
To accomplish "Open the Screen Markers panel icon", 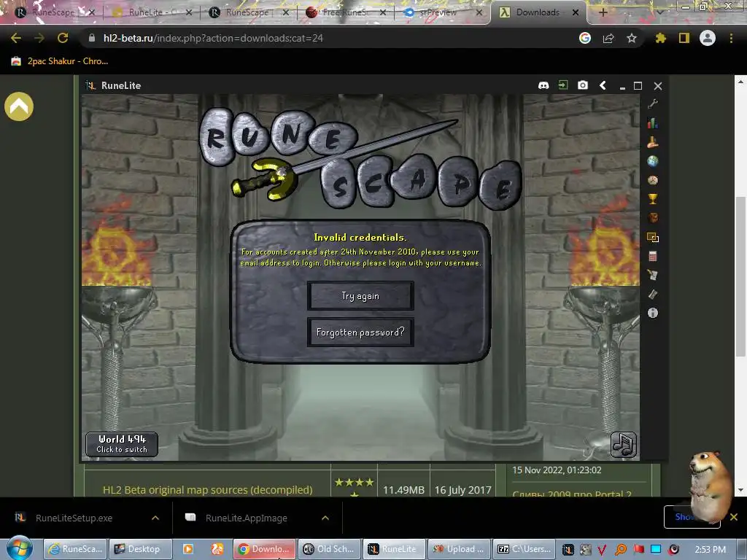I will [653, 237].
